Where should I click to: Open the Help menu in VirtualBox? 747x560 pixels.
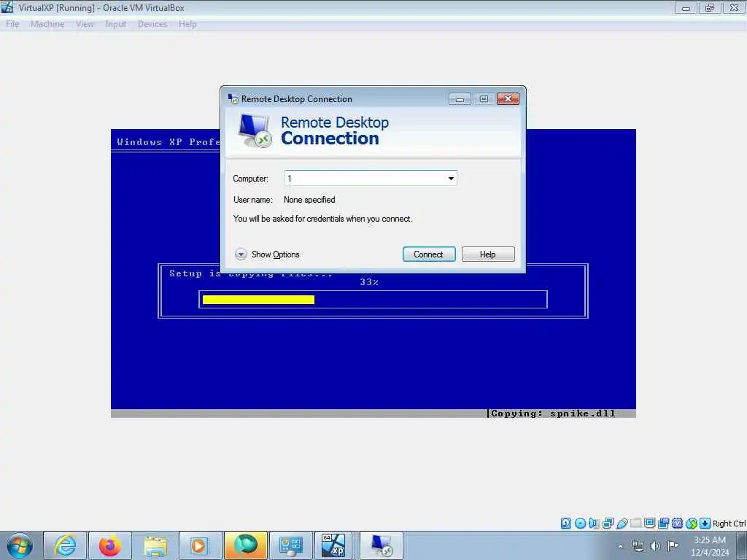pyautogui.click(x=187, y=24)
